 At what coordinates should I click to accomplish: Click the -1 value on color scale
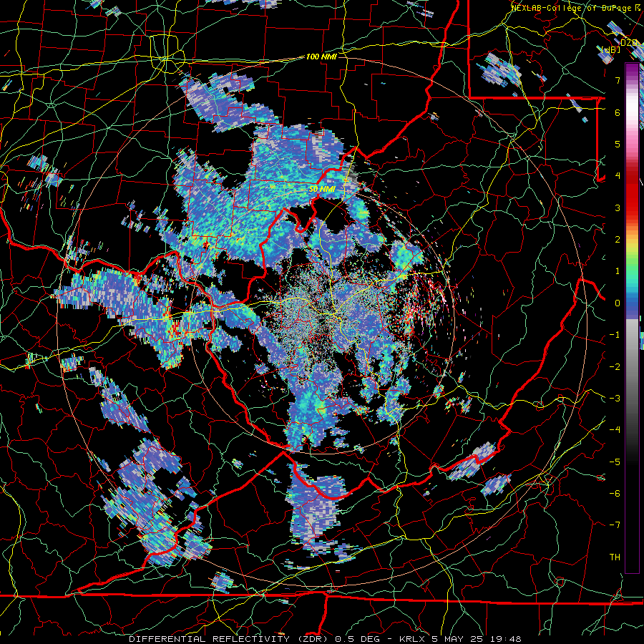pos(615,335)
